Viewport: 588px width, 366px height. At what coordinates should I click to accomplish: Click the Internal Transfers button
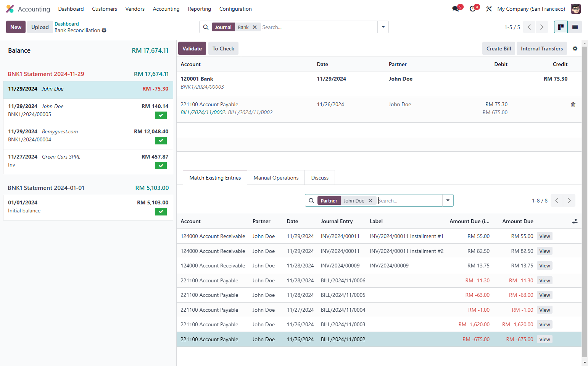click(x=542, y=49)
